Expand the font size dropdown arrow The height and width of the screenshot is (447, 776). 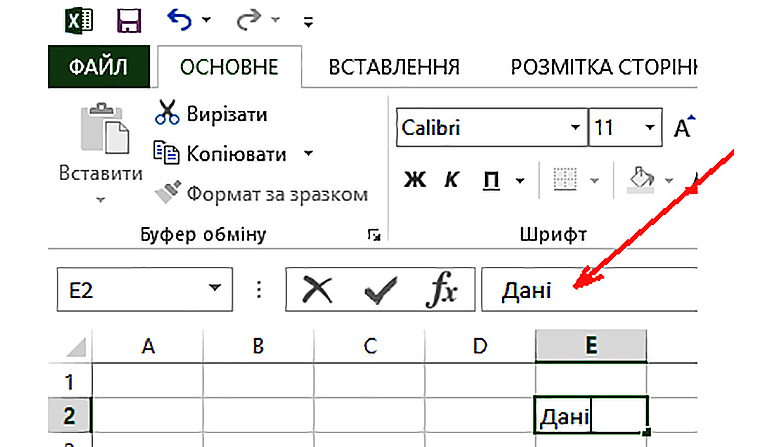tap(650, 127)
